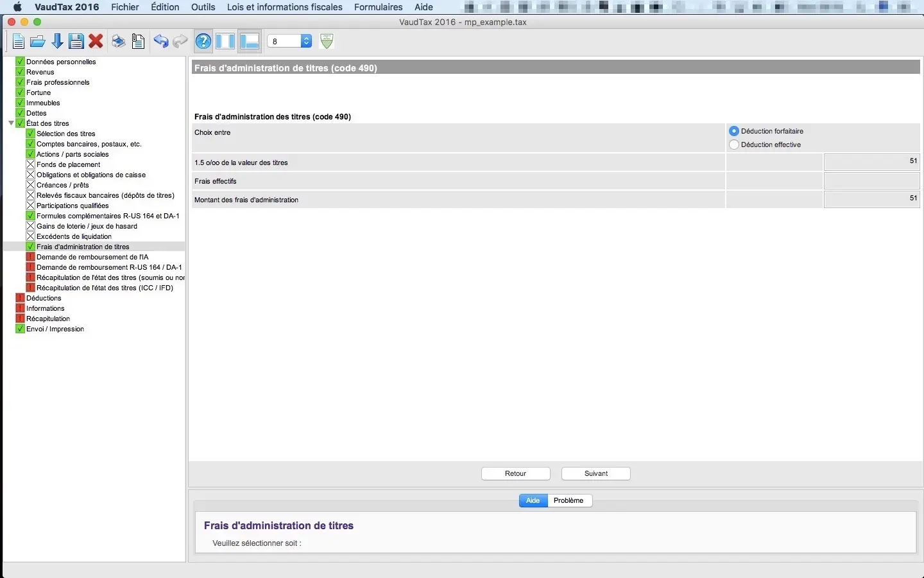The width and height of the screenshot is (924, 578).
Task: Open Demande de remboursement de l'IA
Action: [92, 257]
